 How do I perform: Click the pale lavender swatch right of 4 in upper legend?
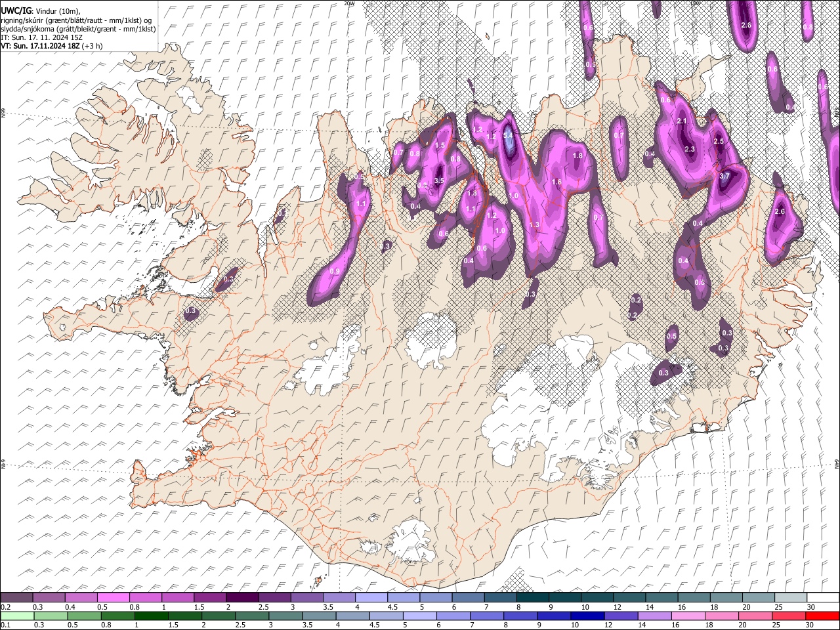click(370, 598)
